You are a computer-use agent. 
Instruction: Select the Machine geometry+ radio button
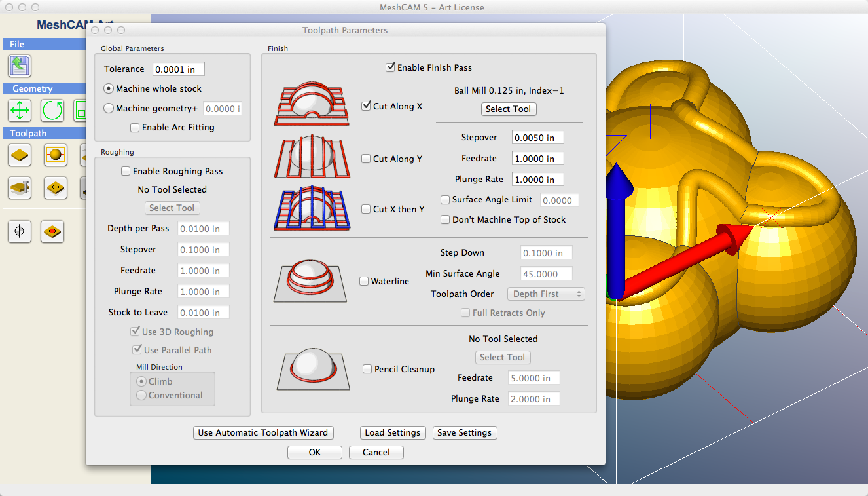[109, 108]
